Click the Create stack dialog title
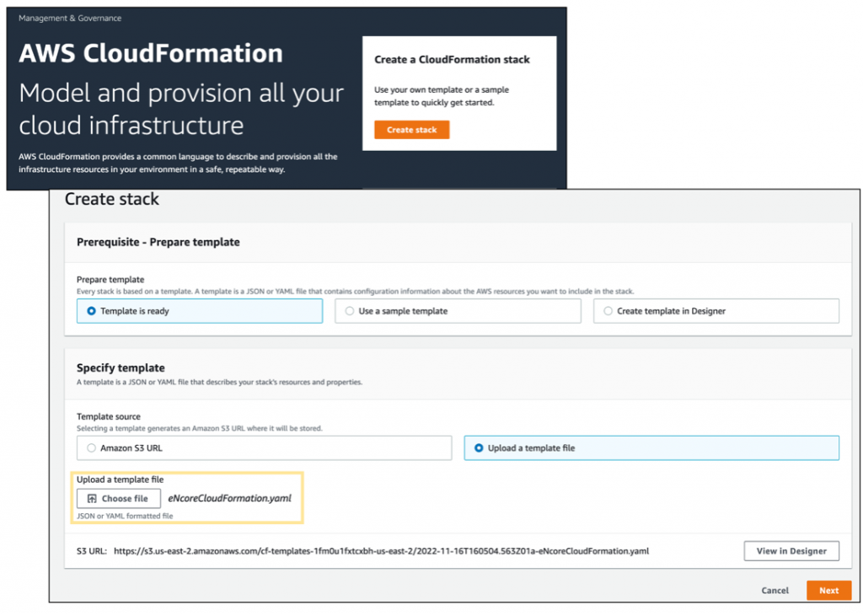863x616 pixels. [112, 200]
